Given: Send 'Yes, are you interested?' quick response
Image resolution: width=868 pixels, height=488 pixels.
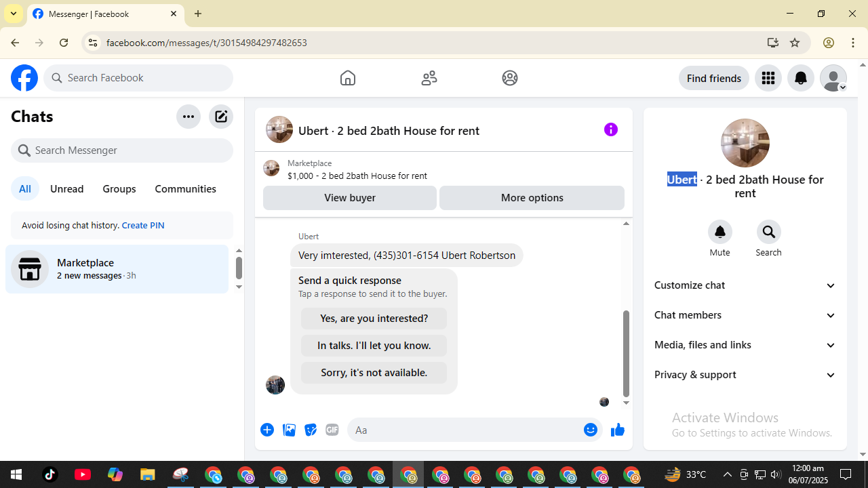Looking at the screenshot, I should 374,319.
